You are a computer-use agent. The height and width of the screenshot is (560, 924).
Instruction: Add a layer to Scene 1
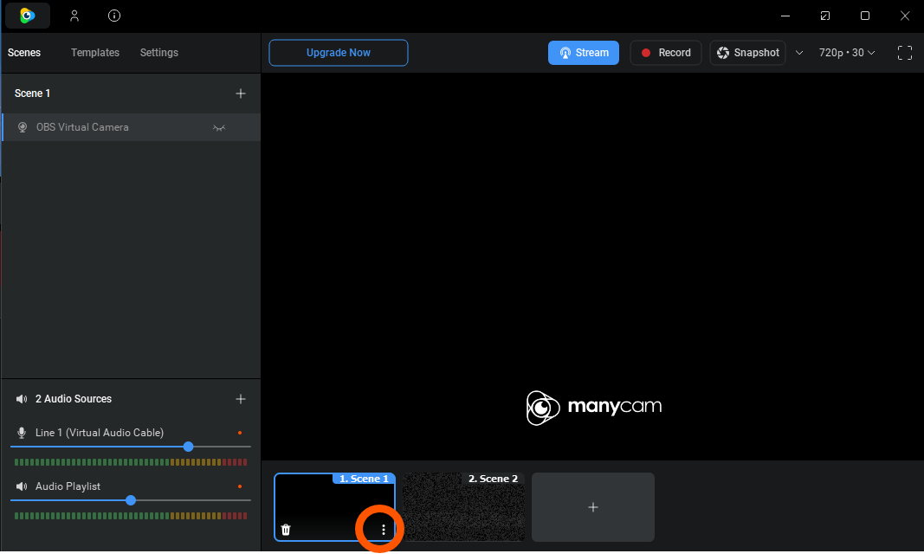241,93
